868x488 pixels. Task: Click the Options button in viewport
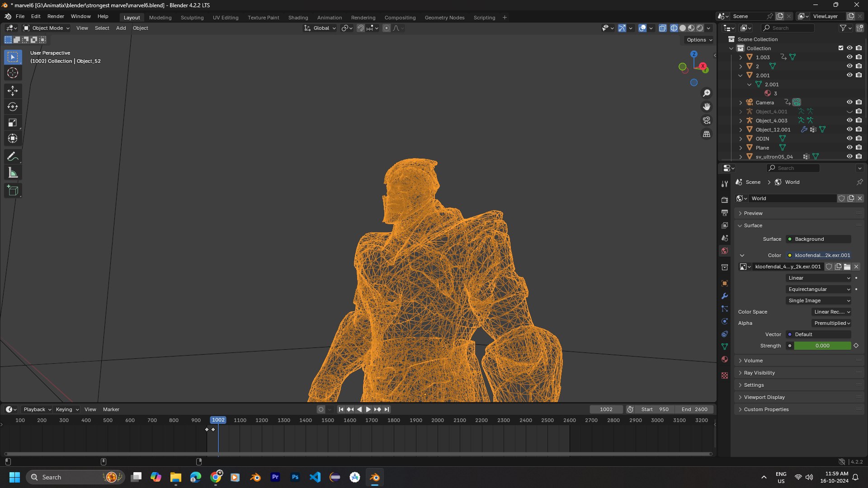click(699, 40)
